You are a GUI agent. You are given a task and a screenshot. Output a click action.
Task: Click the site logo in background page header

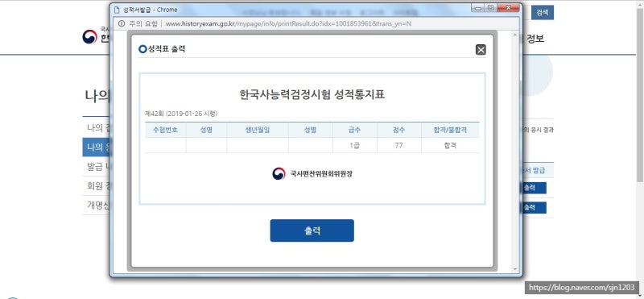pos(89,36)
